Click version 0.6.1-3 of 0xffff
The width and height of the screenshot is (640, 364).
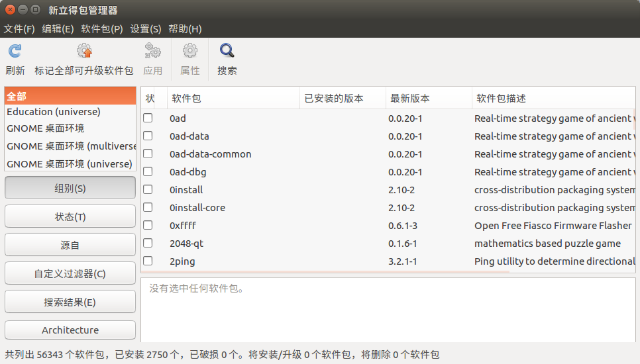coord(402,226)
